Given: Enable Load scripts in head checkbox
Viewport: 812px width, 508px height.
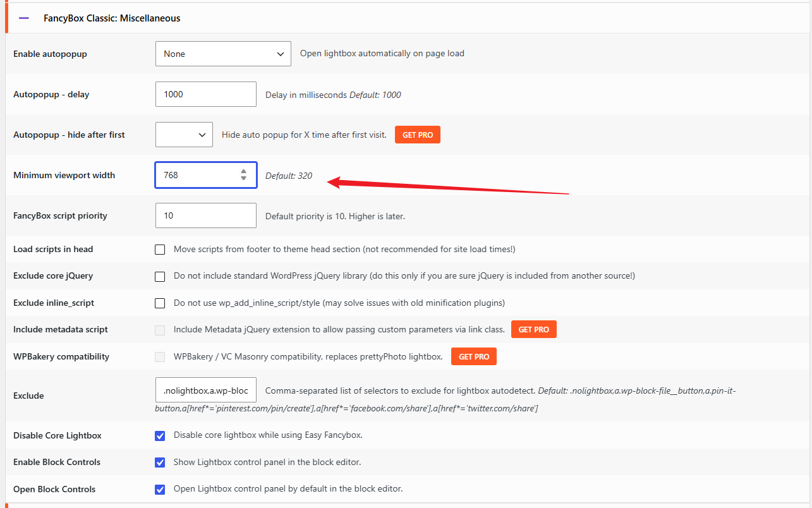Looking at the screenshot, I should (x=160, y=250).
